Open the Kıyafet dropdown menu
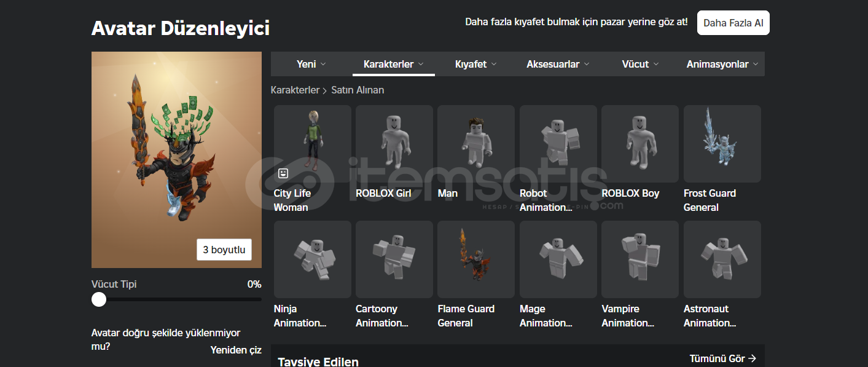The image size is (868, 367). 476,64
